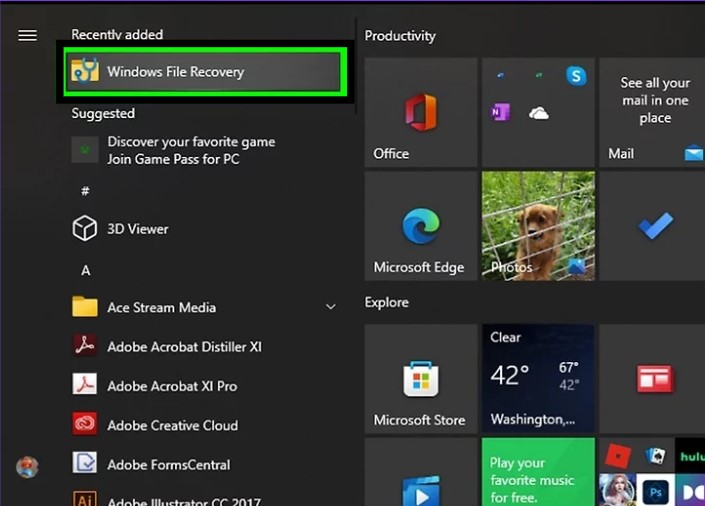Click the Solitaire cards icon in the Play folder
705x506 pixels.
click(x=656, y=456)
